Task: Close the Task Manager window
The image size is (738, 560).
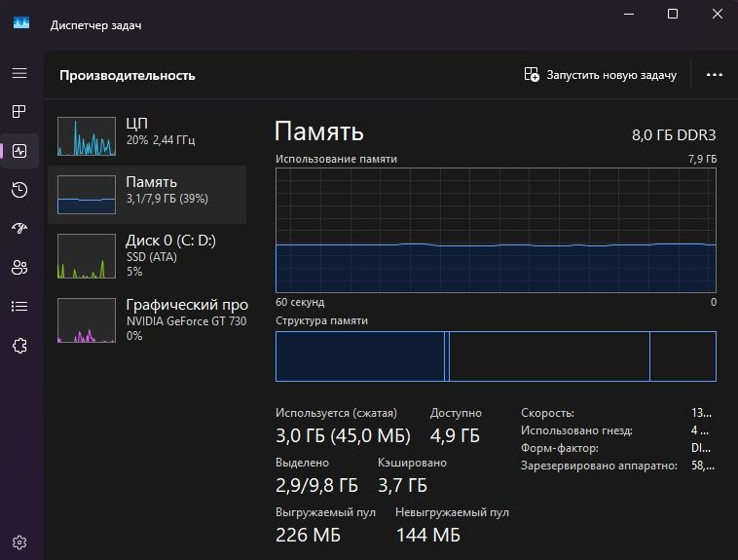Action: click(x=717, y=15)
